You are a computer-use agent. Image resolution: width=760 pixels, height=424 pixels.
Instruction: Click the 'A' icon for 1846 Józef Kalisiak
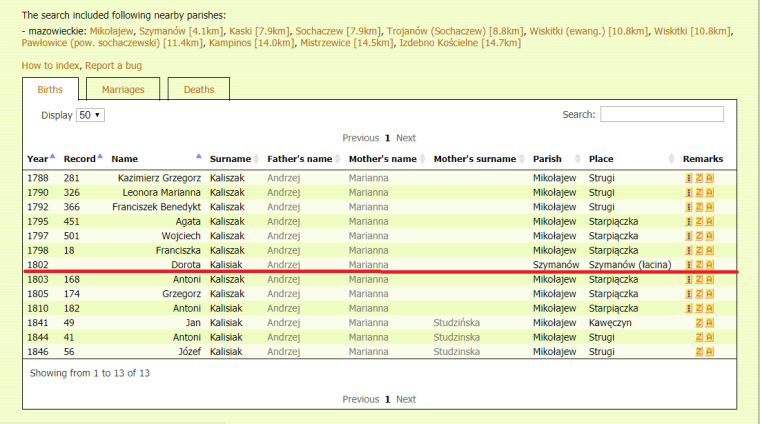(710, 352)
